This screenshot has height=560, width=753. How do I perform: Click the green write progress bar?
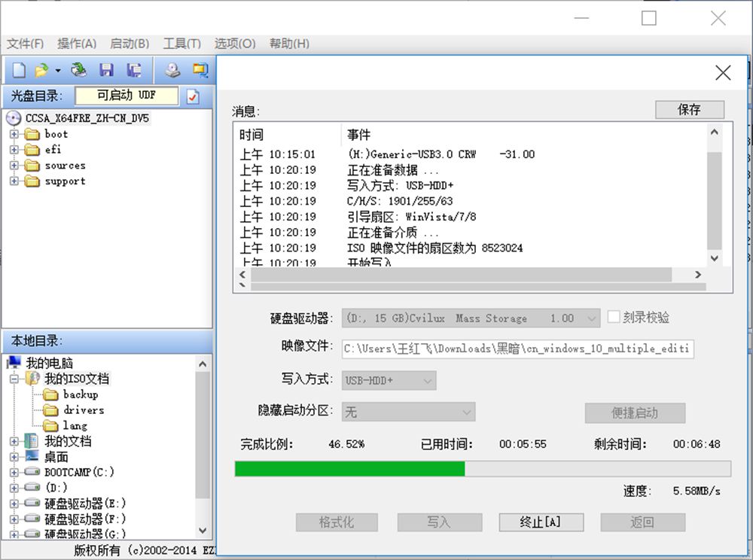click(x=350, y=469)
